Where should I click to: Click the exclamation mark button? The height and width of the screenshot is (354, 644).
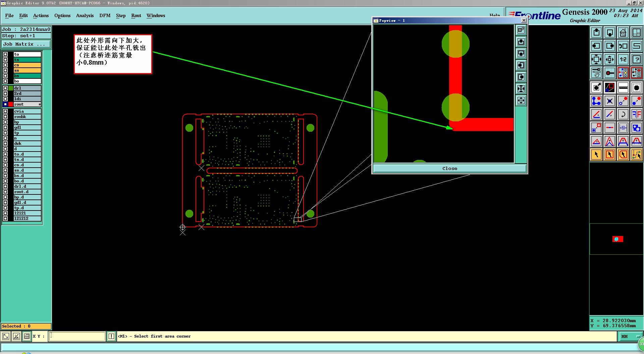tap(111, 336)
